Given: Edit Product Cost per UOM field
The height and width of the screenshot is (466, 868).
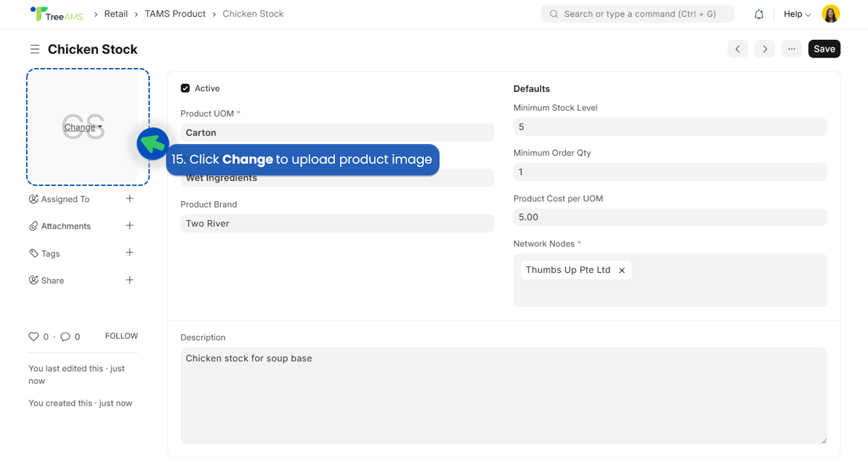Looking at the screenshot, I should [x=670, y=217].
